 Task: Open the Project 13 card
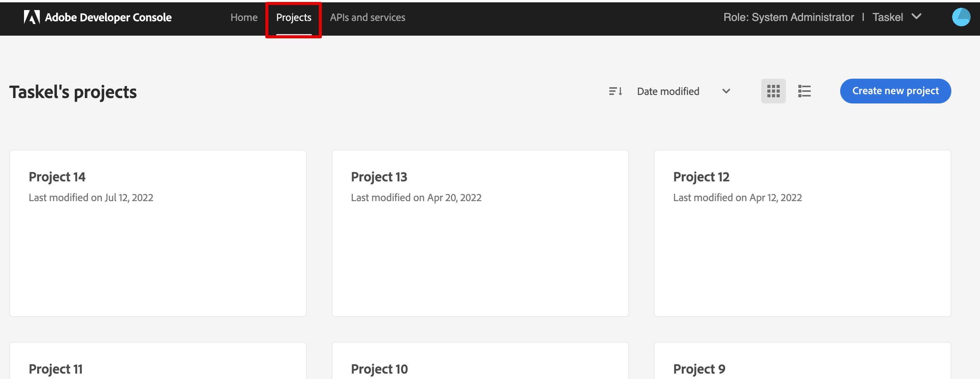(x=480, y=233)
